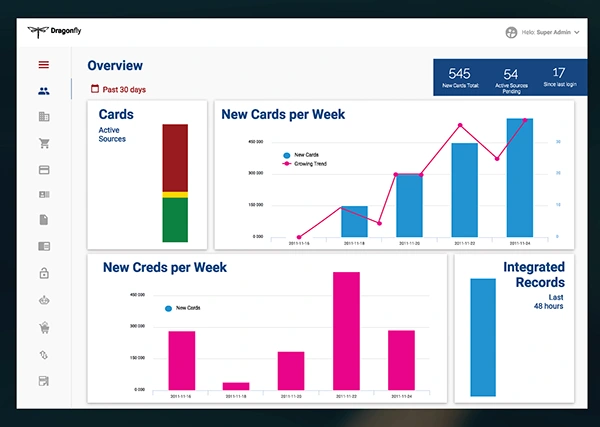Click the green segment of Cards bar
Image resolution: width=600 pixels, height=427 pixels.
pos(175,220)
